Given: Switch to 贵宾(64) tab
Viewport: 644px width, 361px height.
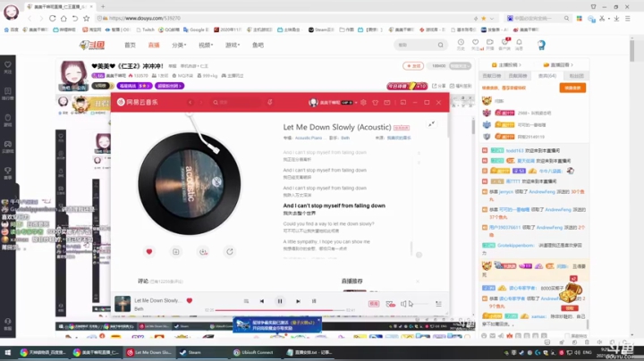Looking at the screenshot, I should pyautogui.click(x=547, y=76).
